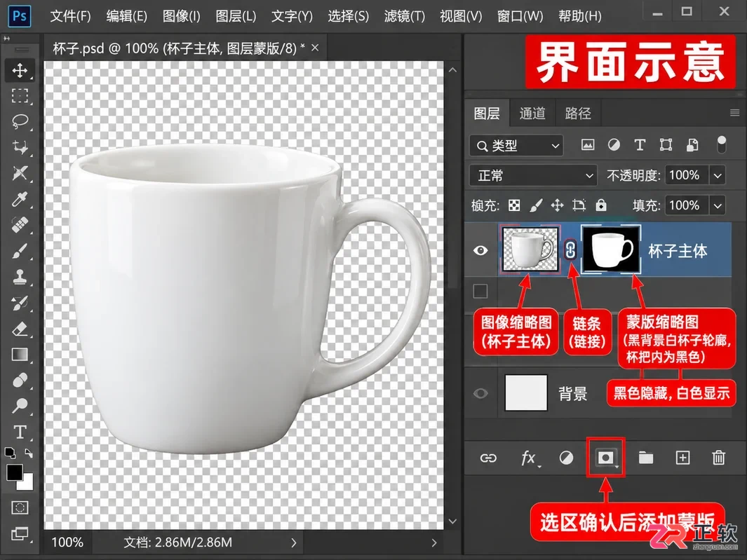747x560 pixels.
Task: Select the Gradient tool
Action: 20,354
